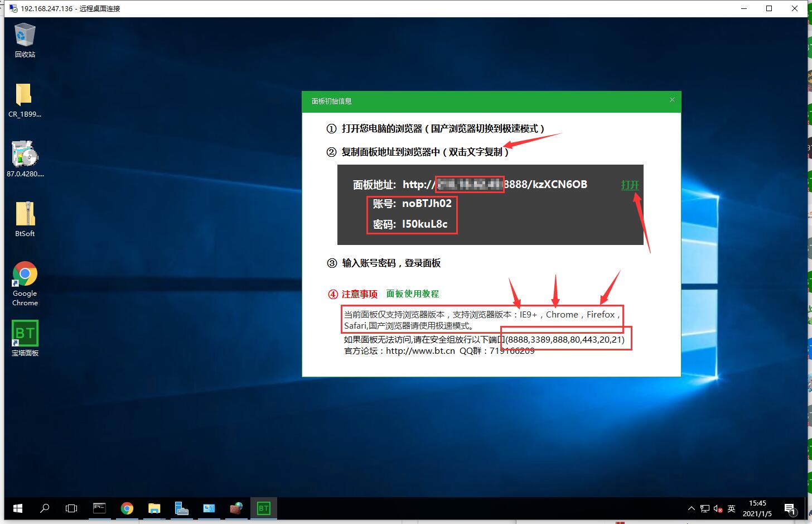Click the 面板初始信息 dialog title
Viewport: 812px width, 524px height.
tap(331, 101)
